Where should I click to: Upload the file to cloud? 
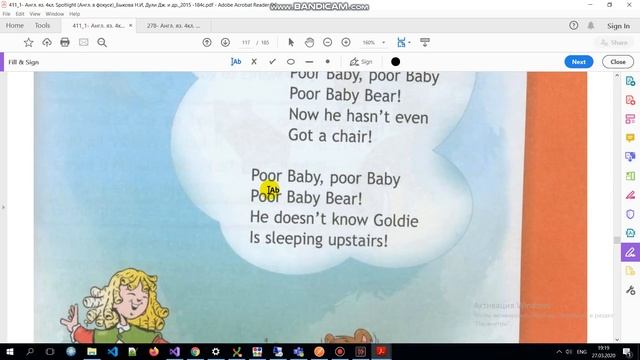47,42
